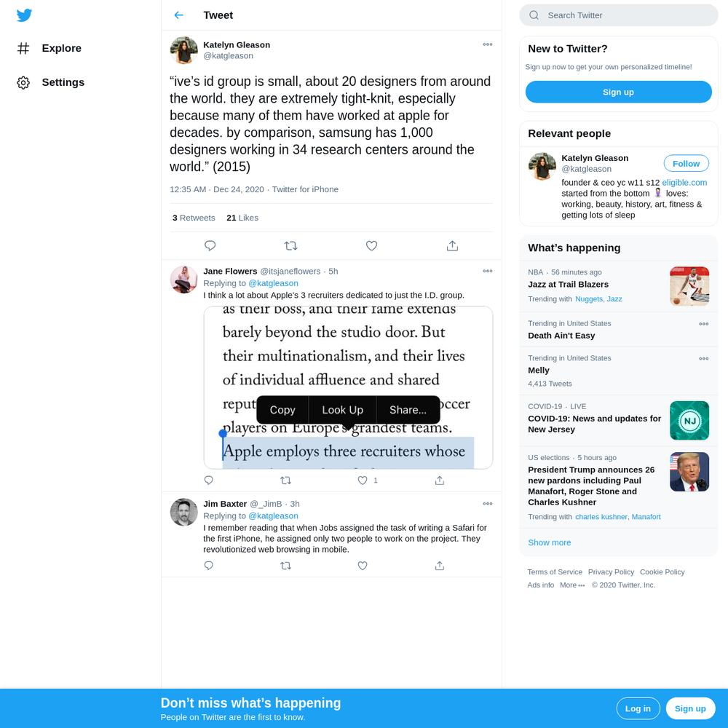Retweet Jim Baxter's reply
The image size is (728, 728).
[285, 566]
